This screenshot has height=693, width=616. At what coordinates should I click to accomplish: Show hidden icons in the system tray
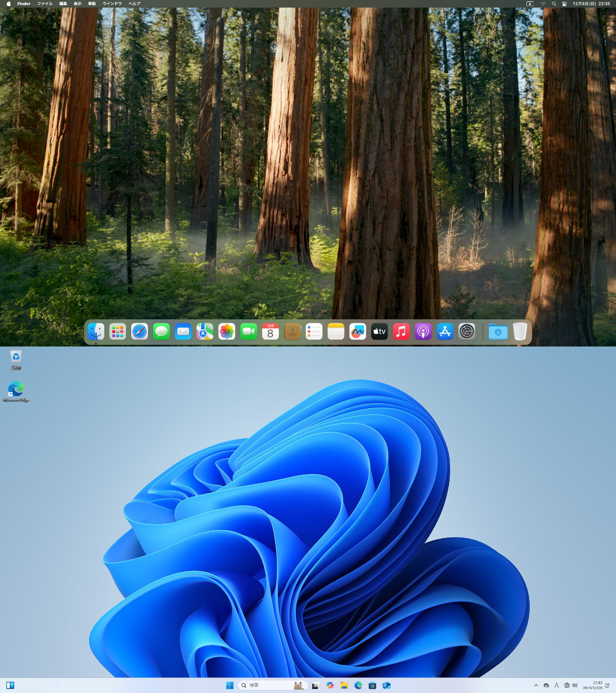(536, 685)
